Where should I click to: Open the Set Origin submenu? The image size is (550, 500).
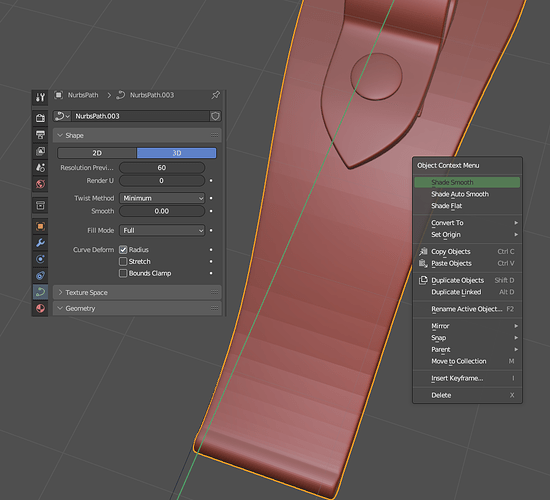[467, 234]
